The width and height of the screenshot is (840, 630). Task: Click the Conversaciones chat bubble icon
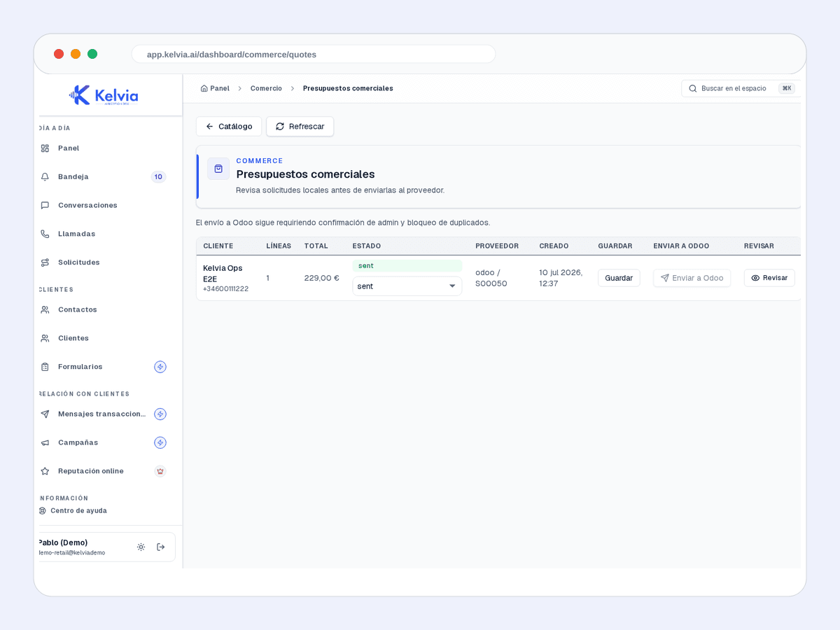45,205
